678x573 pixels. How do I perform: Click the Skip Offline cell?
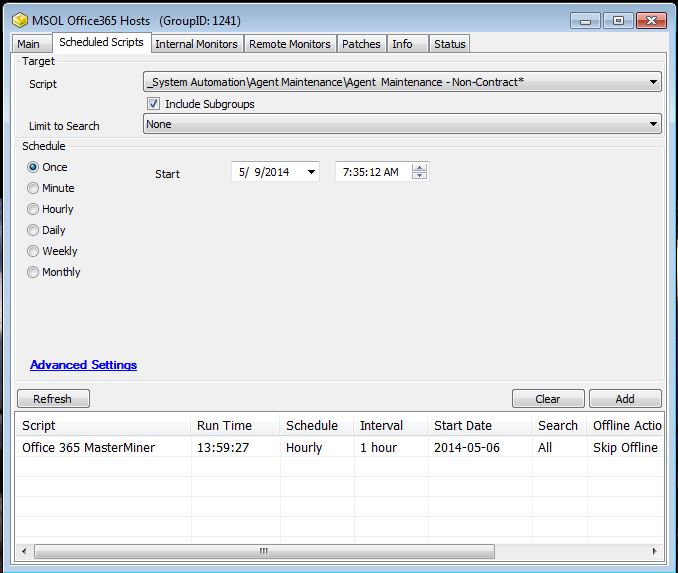(x=625, y=448)
